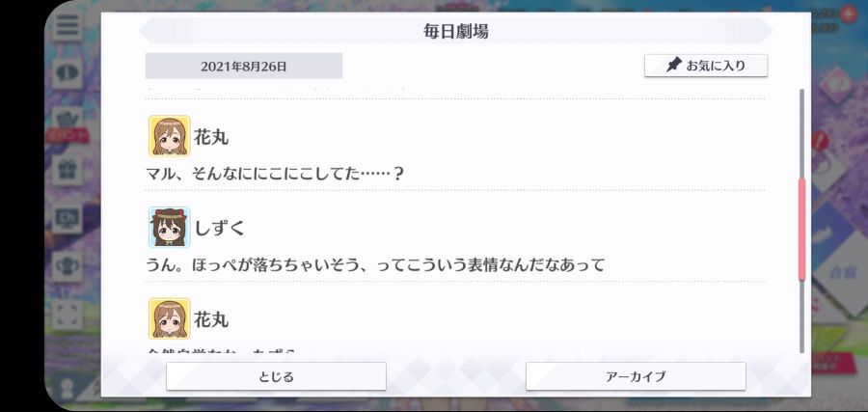Screen dimensions: 868x412
Task: Click the 毎日劇場 title header
Action: point(455,32)
